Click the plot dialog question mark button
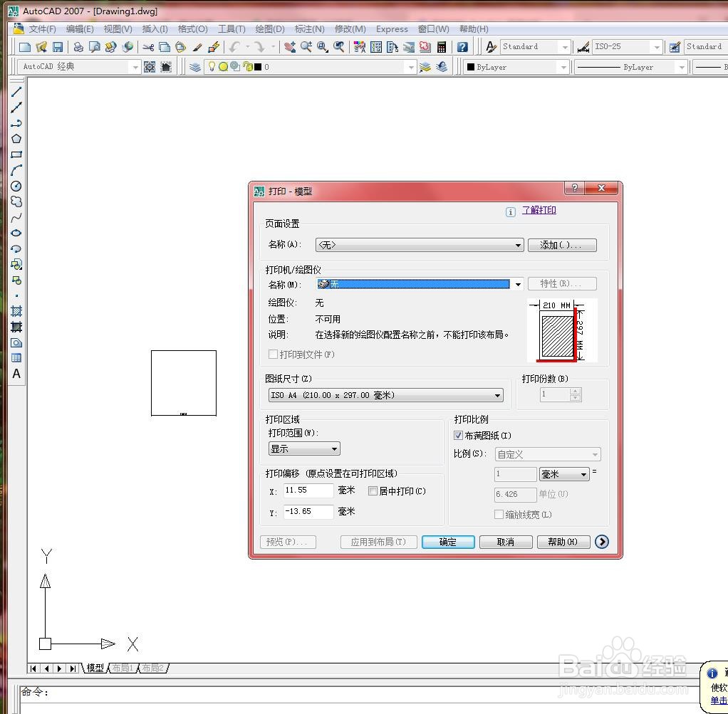Viewport: 728px width, 714px height. tap(574, 188)
